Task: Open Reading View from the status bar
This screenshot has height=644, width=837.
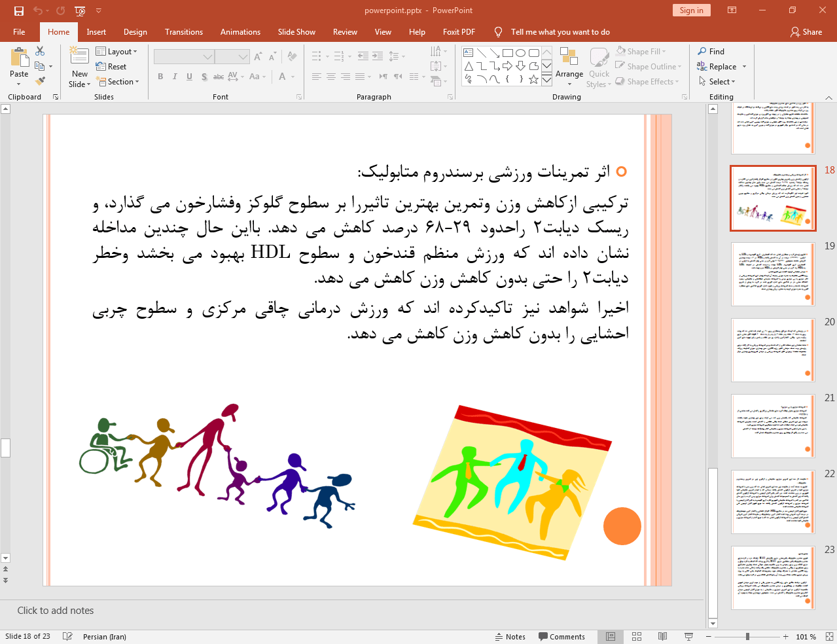Action: [662, 637]
